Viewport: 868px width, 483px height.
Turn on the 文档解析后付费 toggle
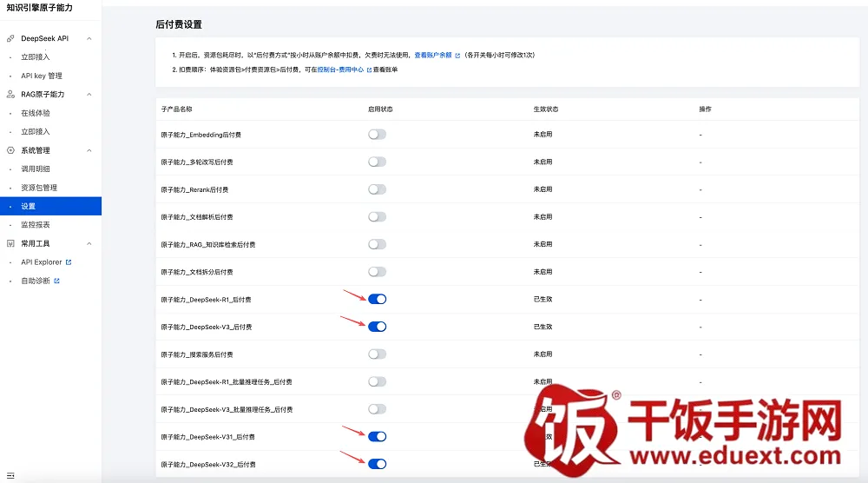pyautogui.click(x=377, y=216)
